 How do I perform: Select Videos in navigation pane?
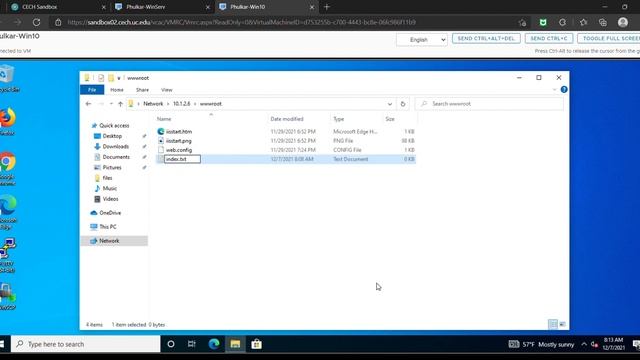point(110,199)
